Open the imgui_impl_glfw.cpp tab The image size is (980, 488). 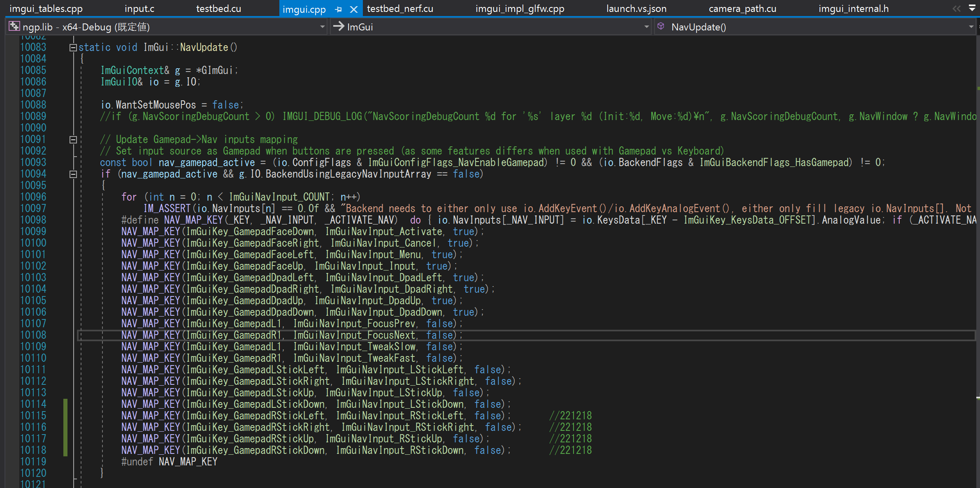point(520,9)
